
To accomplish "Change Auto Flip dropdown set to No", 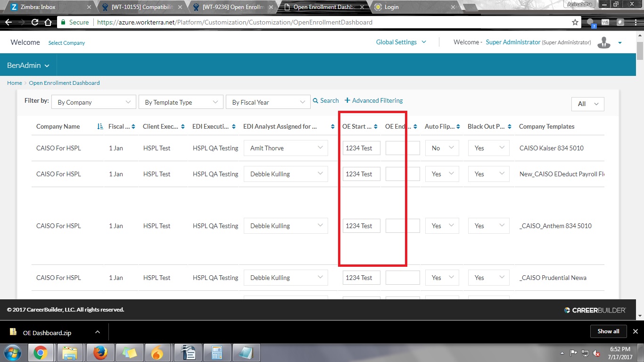I will tap(442, 148).
